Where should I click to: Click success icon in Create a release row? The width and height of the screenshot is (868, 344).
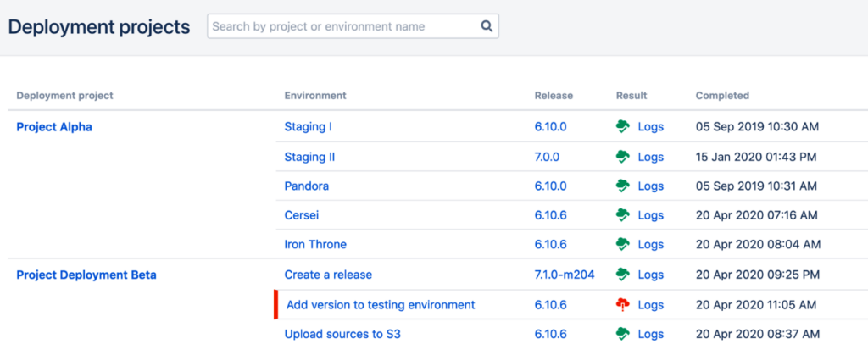pyautogui.click(x=623, y=275)
